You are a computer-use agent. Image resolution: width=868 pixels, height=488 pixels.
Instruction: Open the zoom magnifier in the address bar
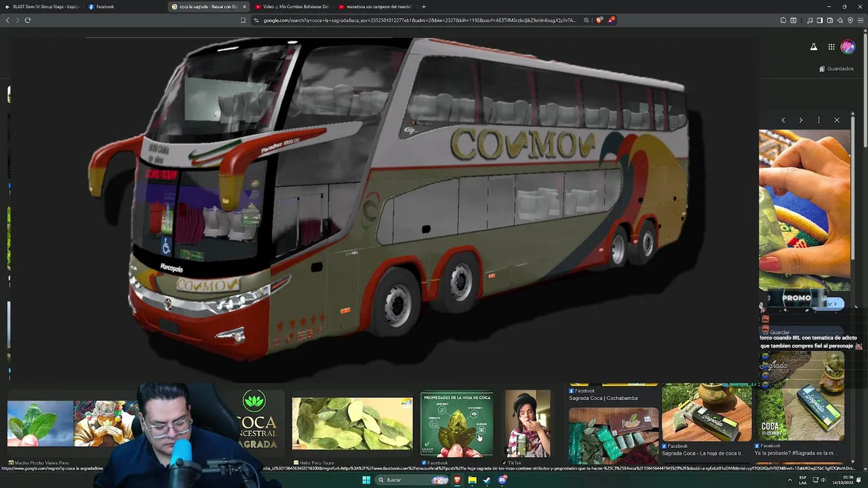pos(586,20)
